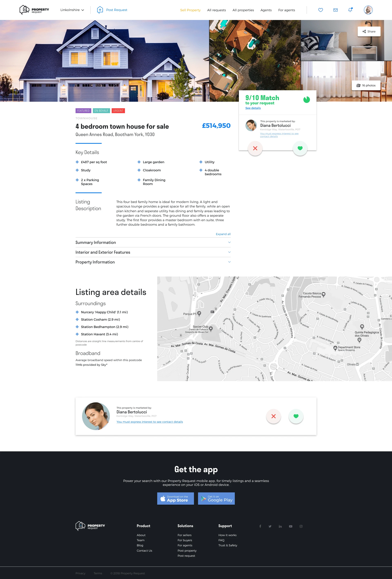Open Twitter icon in footer
Screen dimensions: 392x579
(x=270, y=526)
